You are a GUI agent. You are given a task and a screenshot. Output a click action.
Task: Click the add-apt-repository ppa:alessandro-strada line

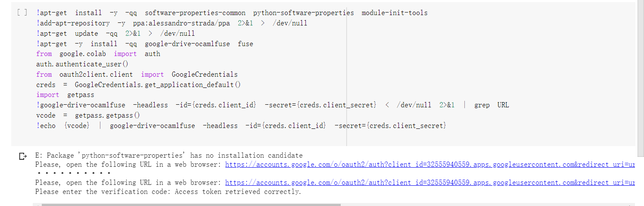click(172, 23)
